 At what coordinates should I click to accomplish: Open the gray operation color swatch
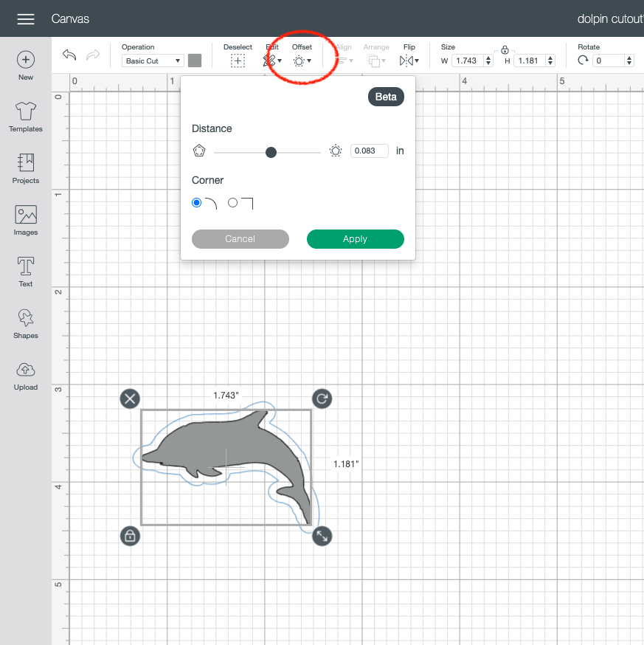(195, 61)
